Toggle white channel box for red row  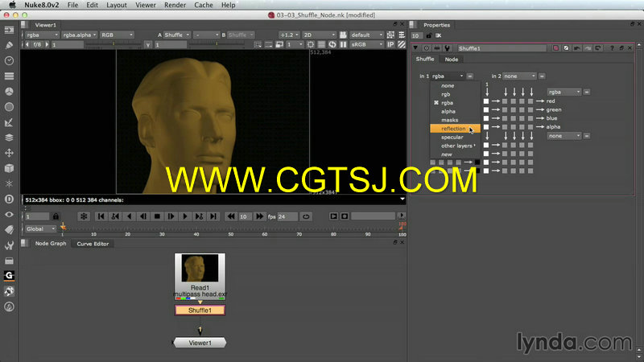pos(486,101)
